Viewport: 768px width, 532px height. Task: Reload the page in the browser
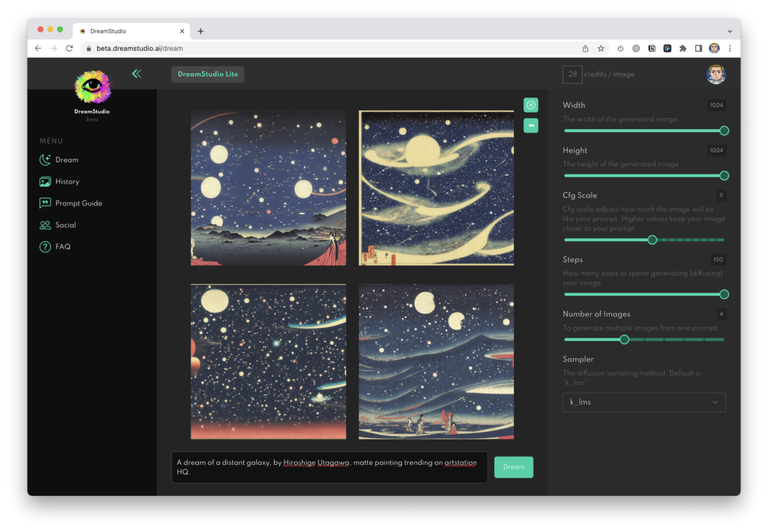point(70,48)
